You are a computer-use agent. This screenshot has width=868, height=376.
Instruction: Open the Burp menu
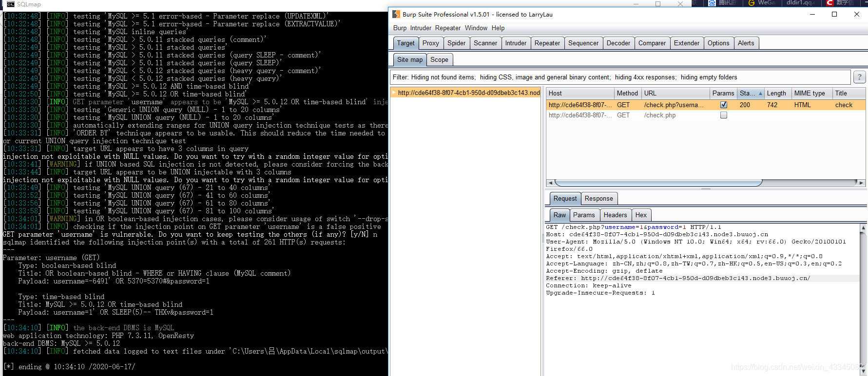click(x=400, y=28)
